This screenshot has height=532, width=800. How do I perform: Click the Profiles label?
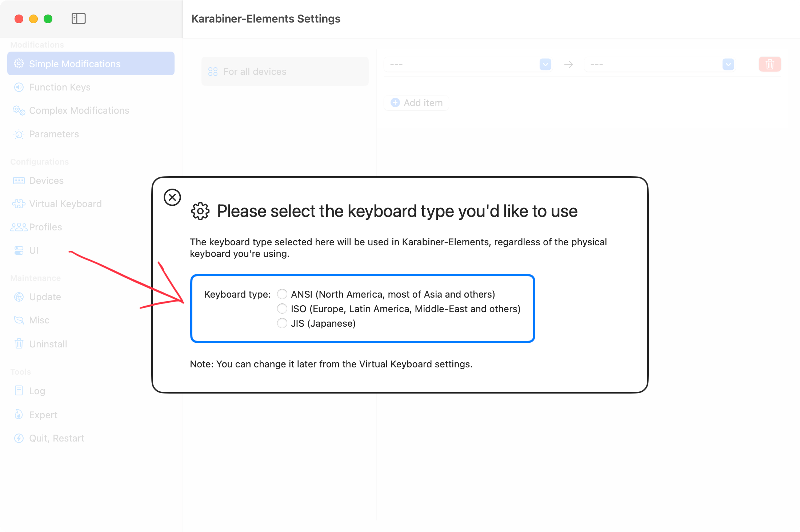(45, 227)
